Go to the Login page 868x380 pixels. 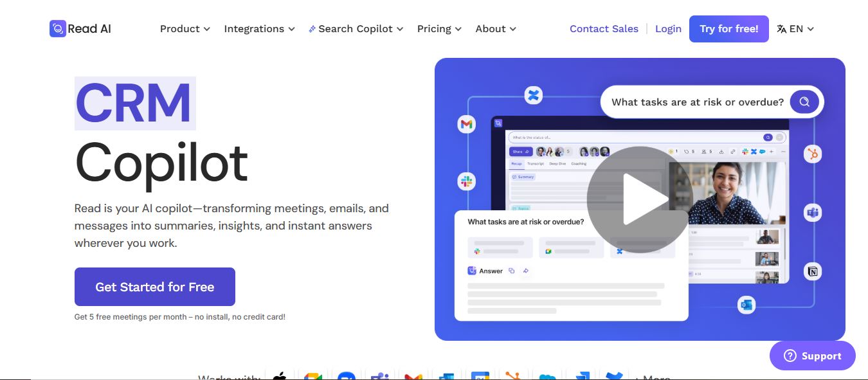coord(668,29)
